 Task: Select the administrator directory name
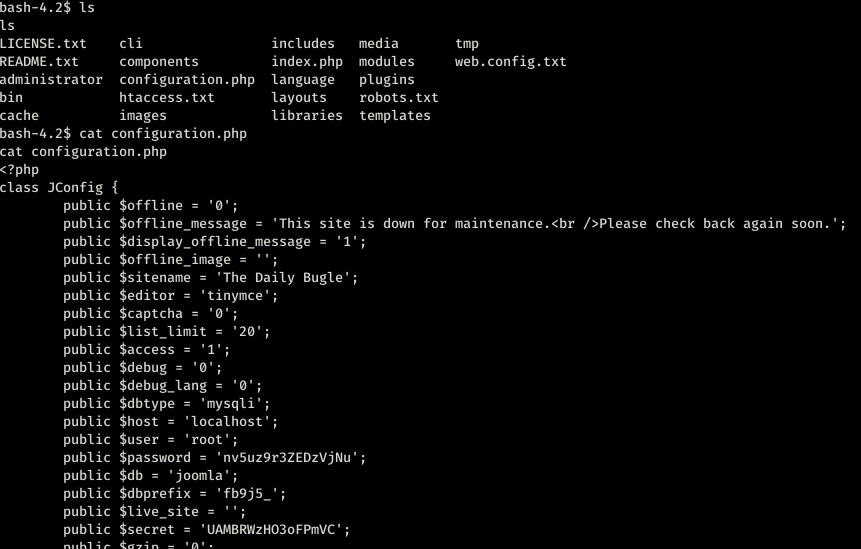coord(51,80)
